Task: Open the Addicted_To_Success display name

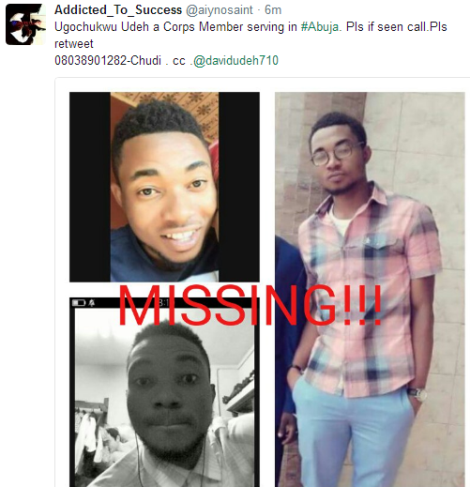Action: coord(118,10)
